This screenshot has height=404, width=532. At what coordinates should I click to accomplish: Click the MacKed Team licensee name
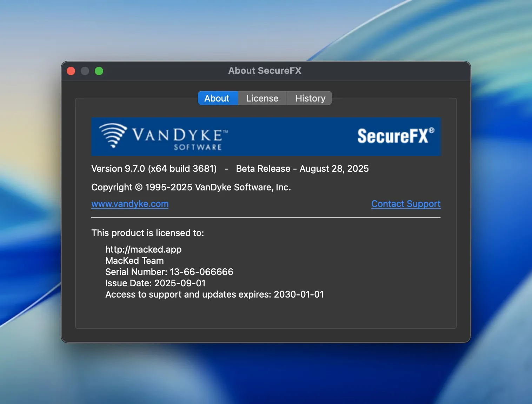(134, 261)
